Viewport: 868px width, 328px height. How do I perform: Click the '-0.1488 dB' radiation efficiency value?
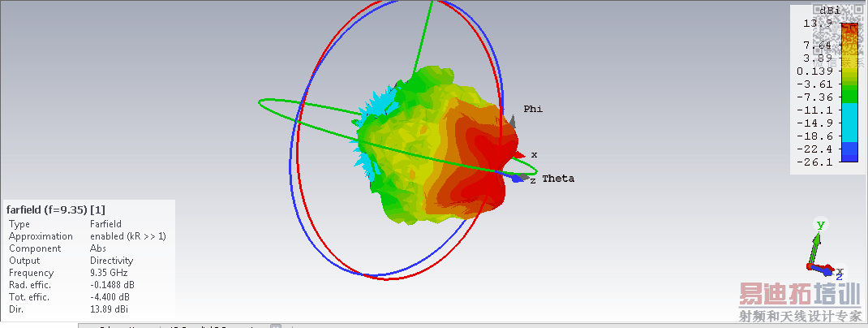[113, 285]
